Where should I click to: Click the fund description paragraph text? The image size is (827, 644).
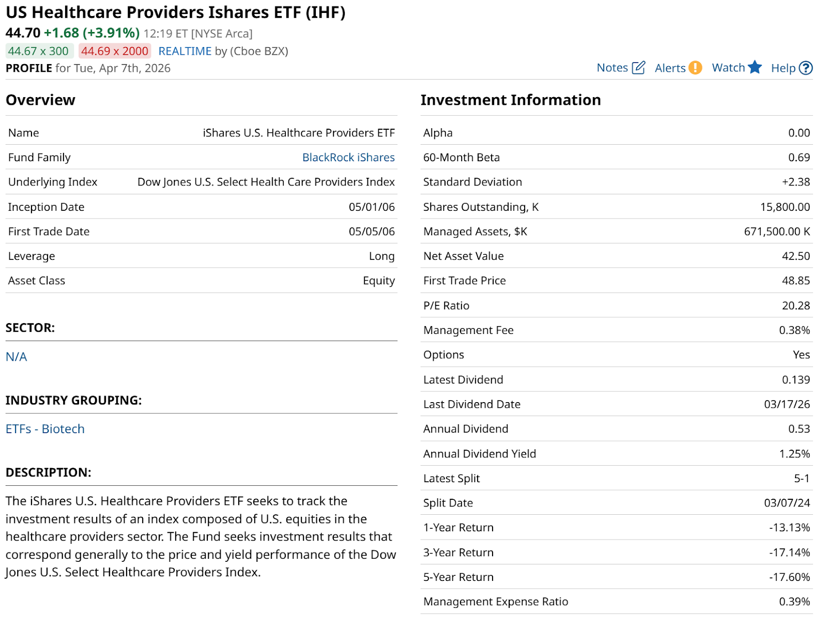[201, 536]
